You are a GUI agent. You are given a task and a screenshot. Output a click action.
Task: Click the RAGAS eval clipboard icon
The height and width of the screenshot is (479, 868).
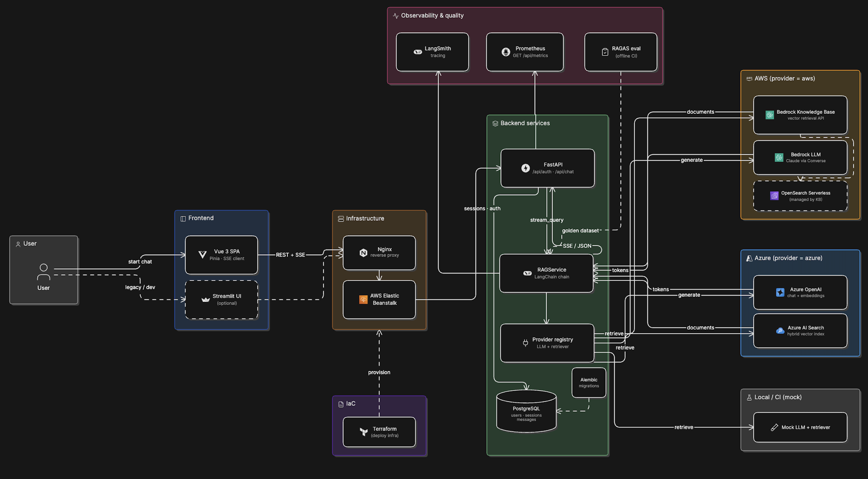(605, 52)
